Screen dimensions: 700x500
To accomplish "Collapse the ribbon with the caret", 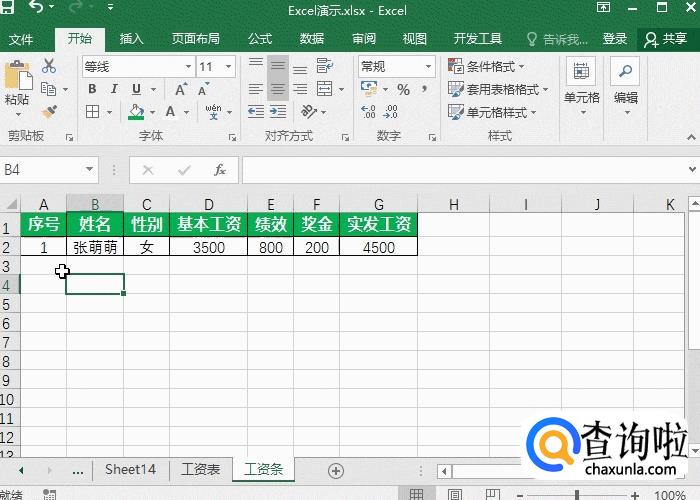I will tap(691, 137).
